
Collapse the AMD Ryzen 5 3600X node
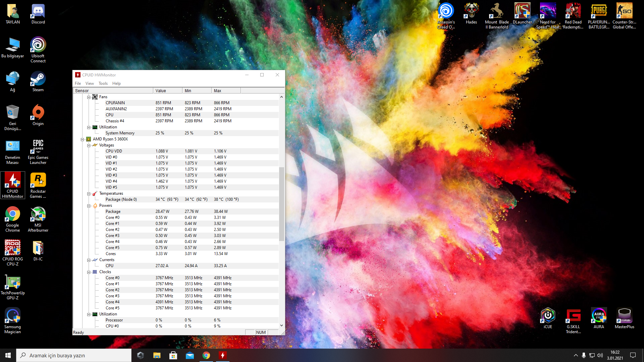82,139
